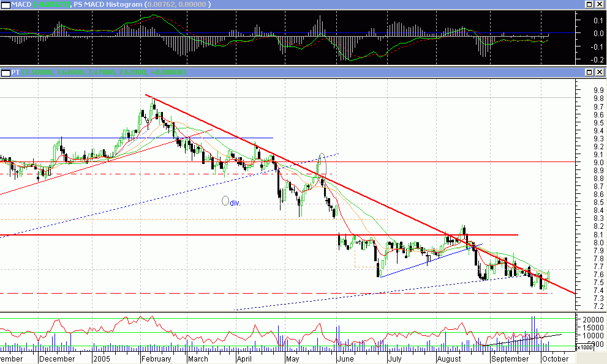607x364 pixels.
Task: Click the 10000 volume scale label
Action: pos(593,336)
